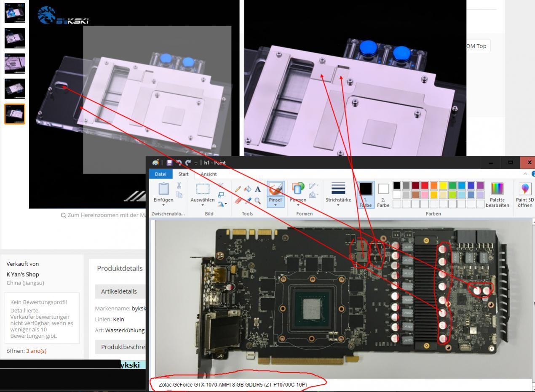Pick the orange color swatch in Paint palette
This screenshot has height=392, width=535.
tap(434, 185)
